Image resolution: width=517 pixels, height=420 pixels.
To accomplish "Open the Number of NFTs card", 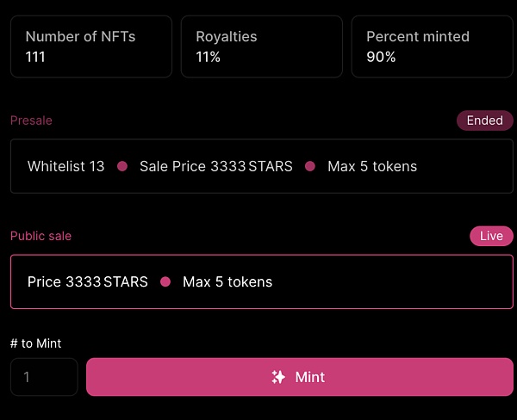I will click(91, 46).
